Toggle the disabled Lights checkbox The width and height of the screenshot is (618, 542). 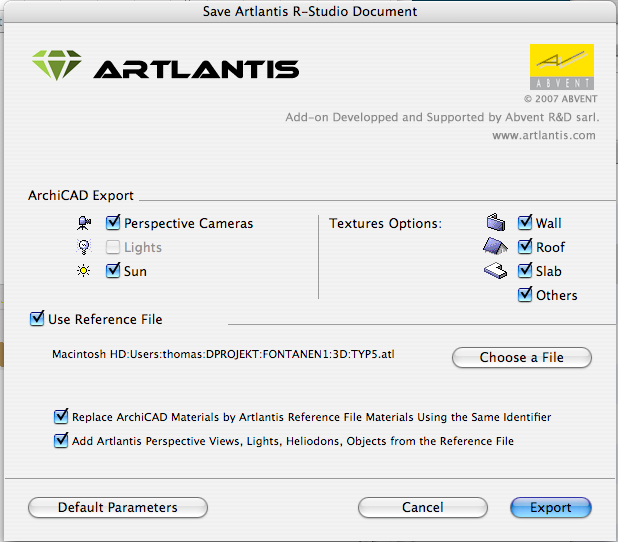coord(113,247)
